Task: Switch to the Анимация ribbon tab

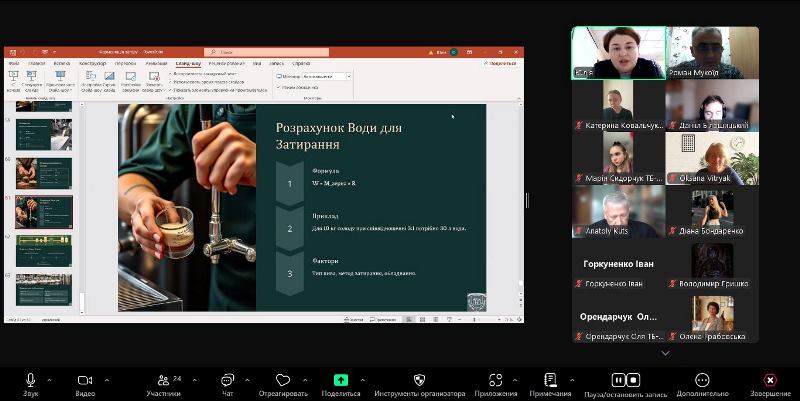Action: pos(156,63)
